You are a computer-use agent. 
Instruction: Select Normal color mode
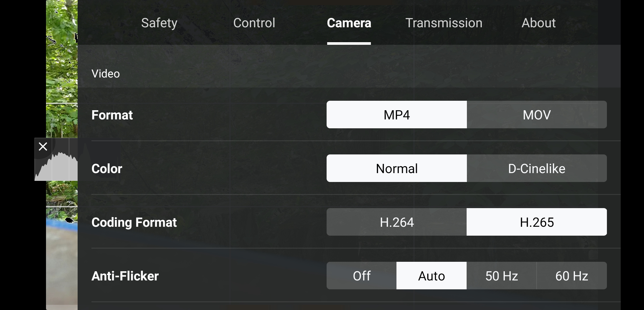click(397, 168)
